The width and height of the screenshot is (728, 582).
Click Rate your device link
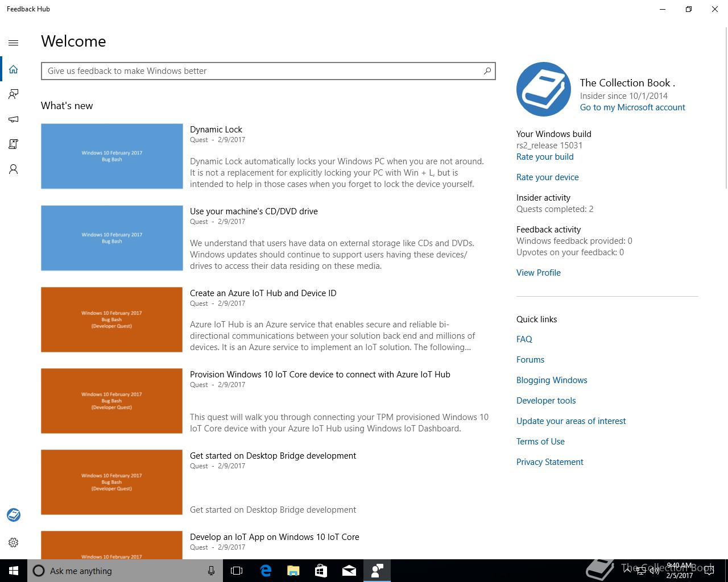(548, 177)
